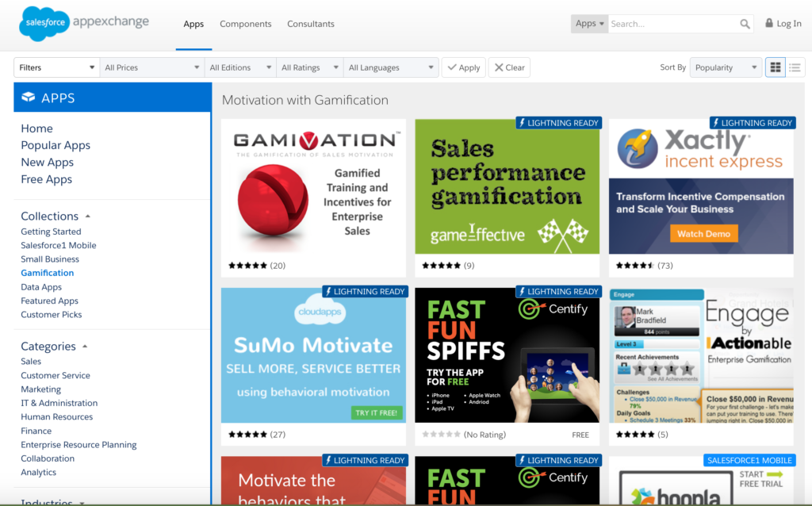Select the Consultants tab
The width and height of the screenshot is (812, 506).
pyautogui.click(x=311, y=24)
